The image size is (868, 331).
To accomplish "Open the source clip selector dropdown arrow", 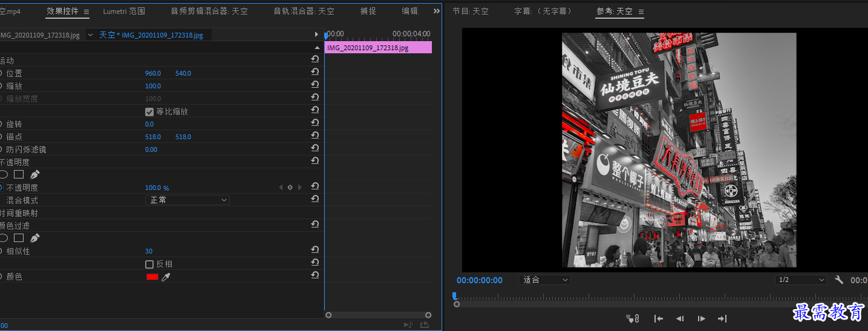I will click(91, 35).
